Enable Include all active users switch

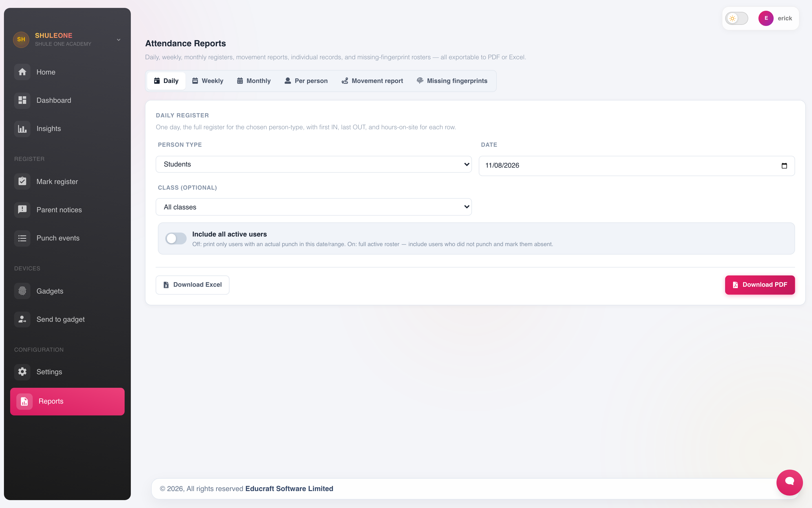[x=176, y=238]
